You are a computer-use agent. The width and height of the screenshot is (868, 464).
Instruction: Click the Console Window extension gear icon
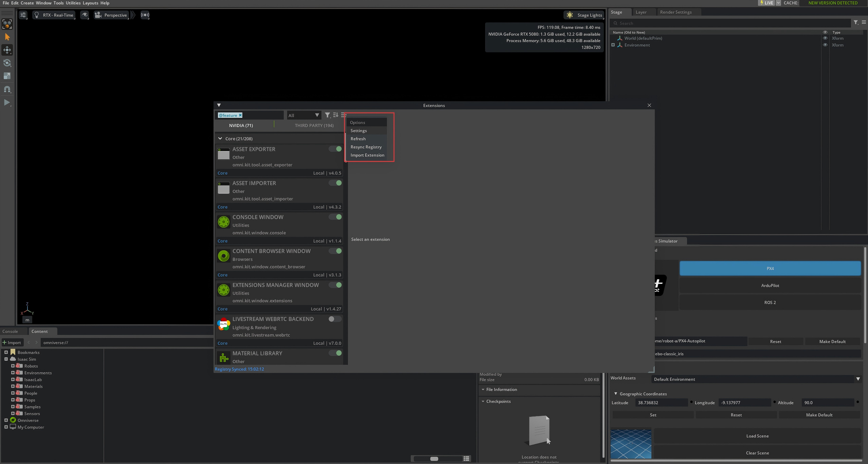pos(223,222)
